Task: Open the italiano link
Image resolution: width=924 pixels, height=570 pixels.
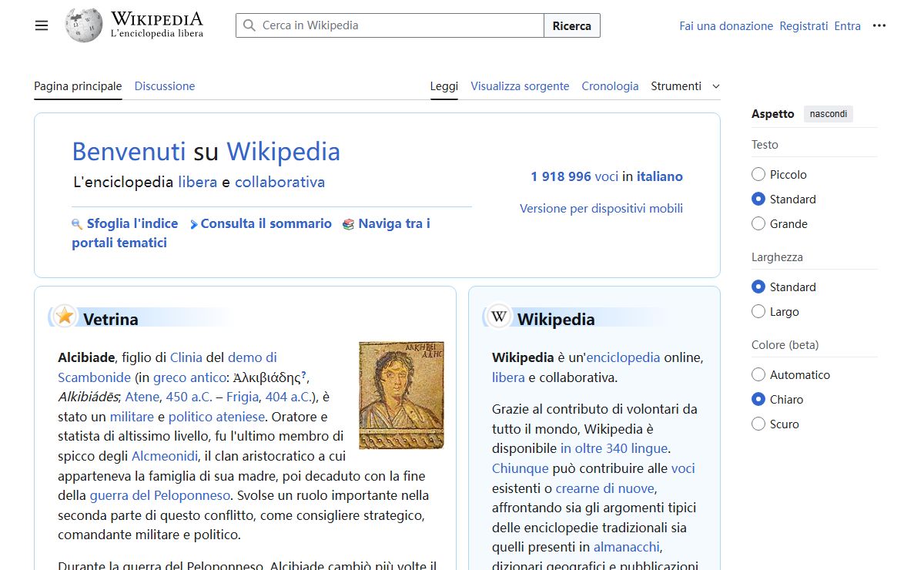Action: [660, 176]
